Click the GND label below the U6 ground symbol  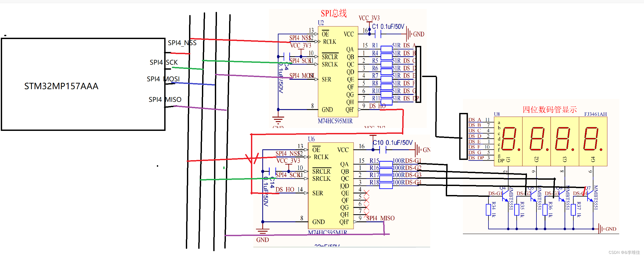click(x=263, y=240)
